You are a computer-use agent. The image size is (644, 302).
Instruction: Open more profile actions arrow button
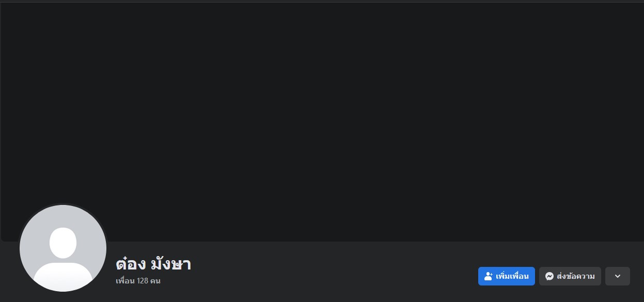point(618,276)
